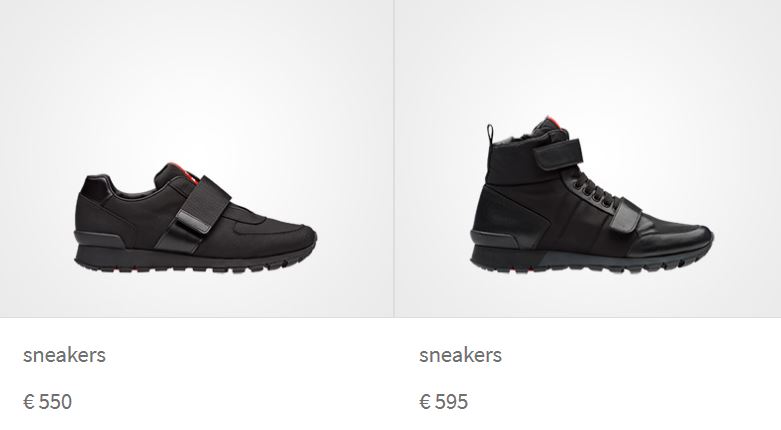
Task: Click the heel pull loop on high-top sneaker
Action: tap(490, 135)
